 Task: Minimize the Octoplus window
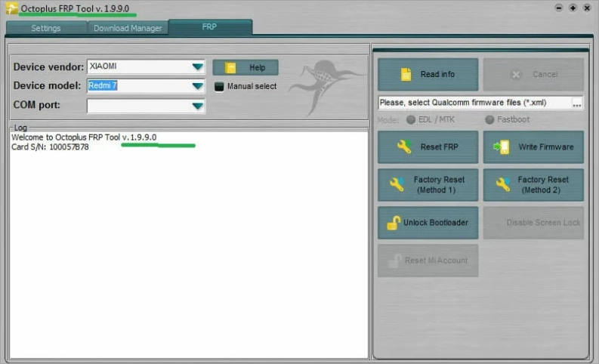558,8
